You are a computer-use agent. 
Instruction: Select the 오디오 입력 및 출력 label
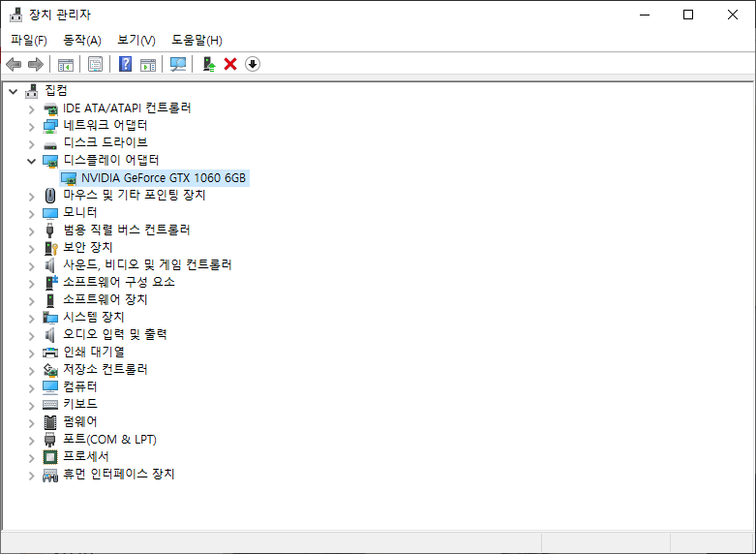[115, 334]
